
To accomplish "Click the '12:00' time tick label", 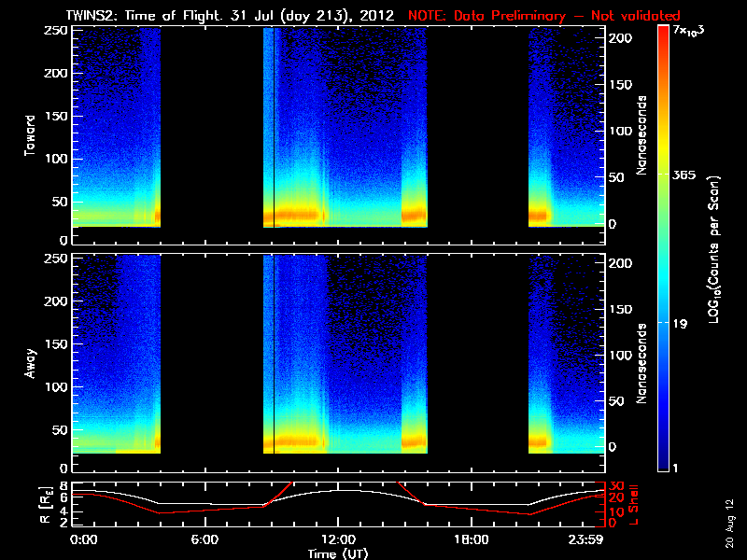I will [x=338, y=539].
